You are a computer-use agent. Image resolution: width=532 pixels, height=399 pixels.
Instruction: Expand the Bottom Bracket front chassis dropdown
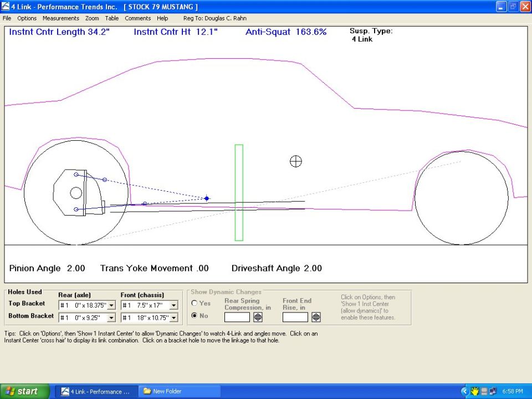(x=173, y=318)
